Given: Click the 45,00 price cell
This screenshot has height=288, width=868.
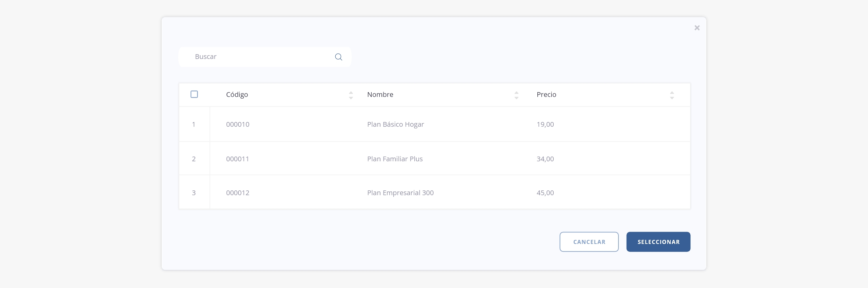Looking at the screenshot, I should [545, 193].
